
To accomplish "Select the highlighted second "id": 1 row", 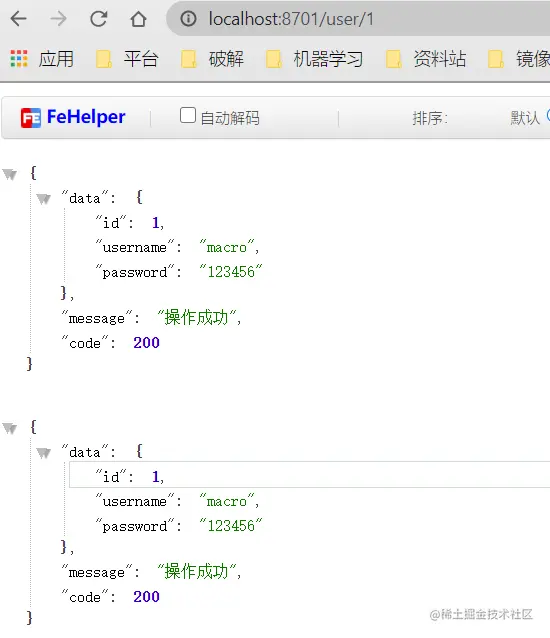I will [x=310, y=474].
